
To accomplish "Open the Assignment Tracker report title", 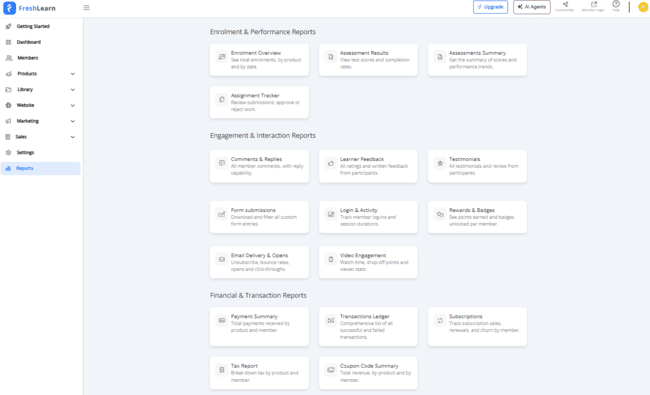I will click(x=255, y=96).
